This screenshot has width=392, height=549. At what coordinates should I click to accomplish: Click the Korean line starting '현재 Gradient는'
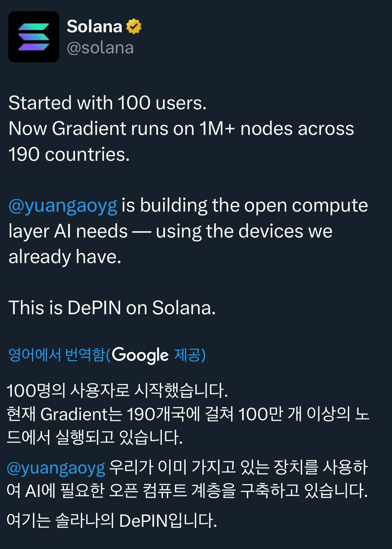tap(188, 414)
